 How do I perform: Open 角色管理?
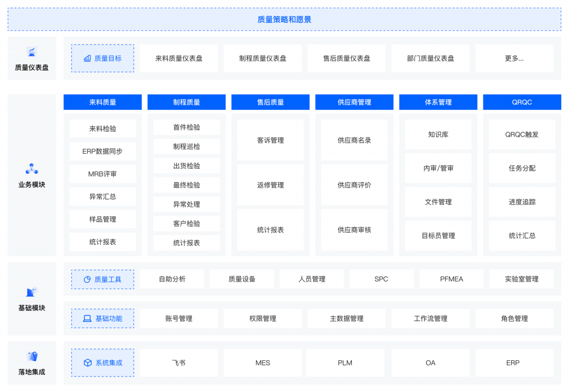(x=514, y=318)
